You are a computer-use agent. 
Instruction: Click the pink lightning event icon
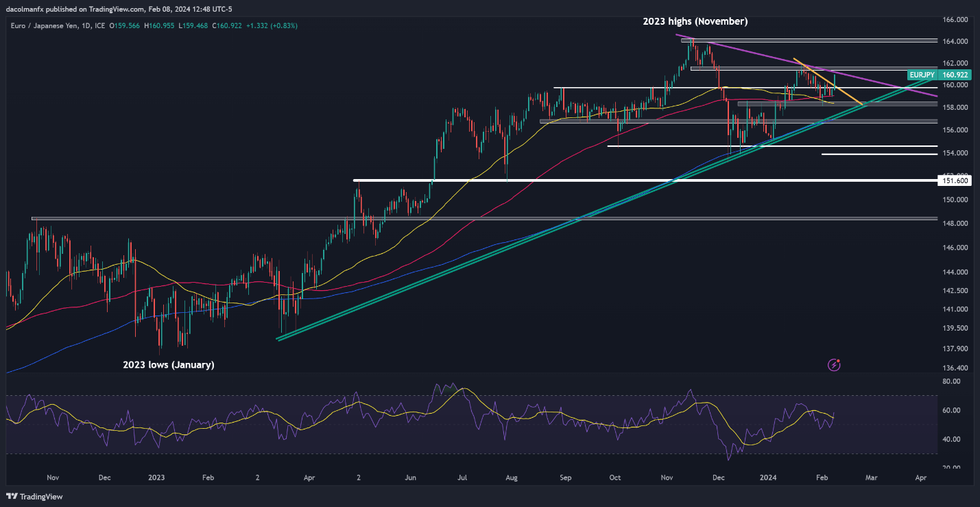click(x=834, y=365)
